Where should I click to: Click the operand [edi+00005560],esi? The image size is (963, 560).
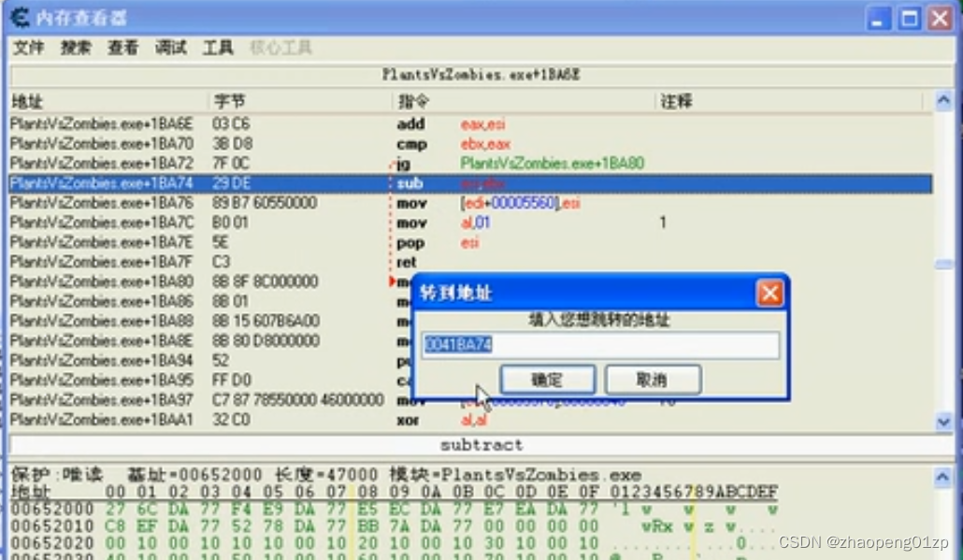pos(520,203)
